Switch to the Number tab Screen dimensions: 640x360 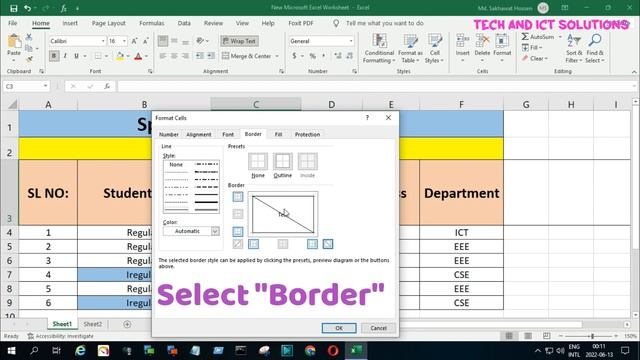click(x=169, y=134)
